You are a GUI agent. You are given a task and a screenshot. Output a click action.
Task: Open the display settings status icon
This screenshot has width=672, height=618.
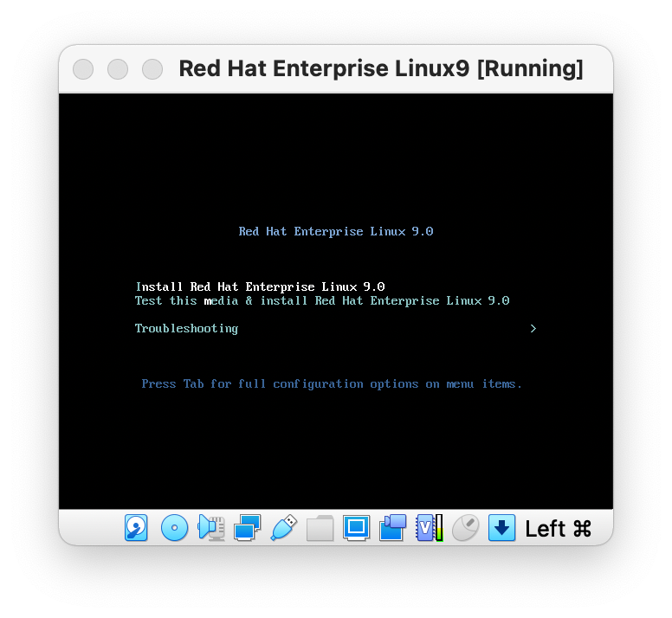(x=356, y=528)
